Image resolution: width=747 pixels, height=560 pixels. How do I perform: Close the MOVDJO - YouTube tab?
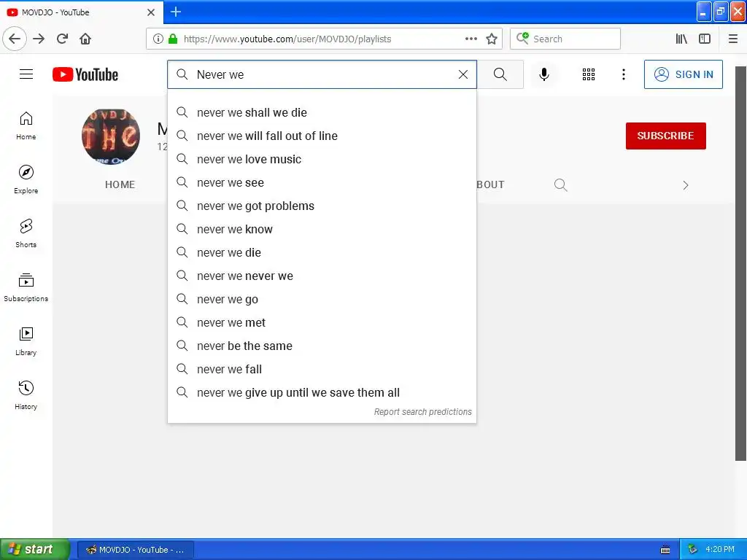click(151, 12)
